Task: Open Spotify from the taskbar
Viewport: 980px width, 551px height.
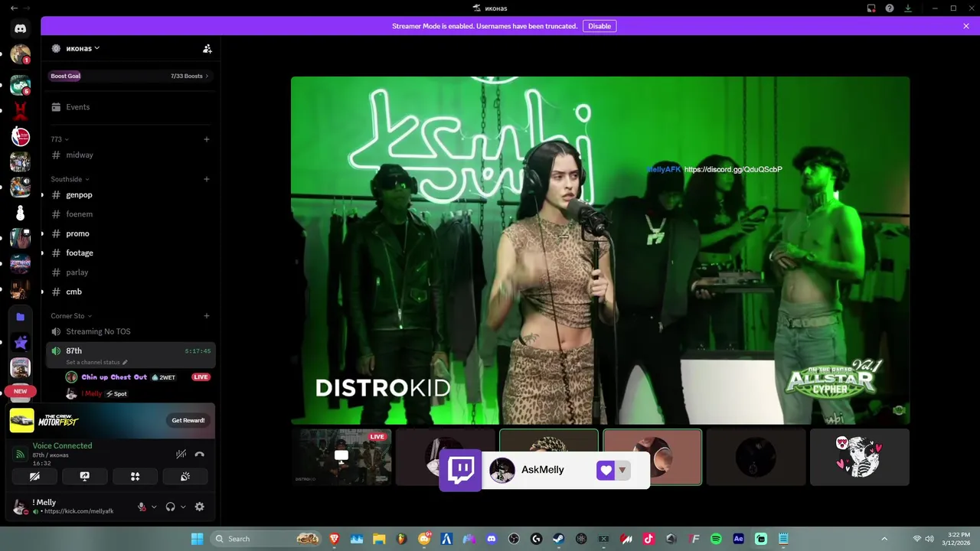Action: tap(716, 539)
